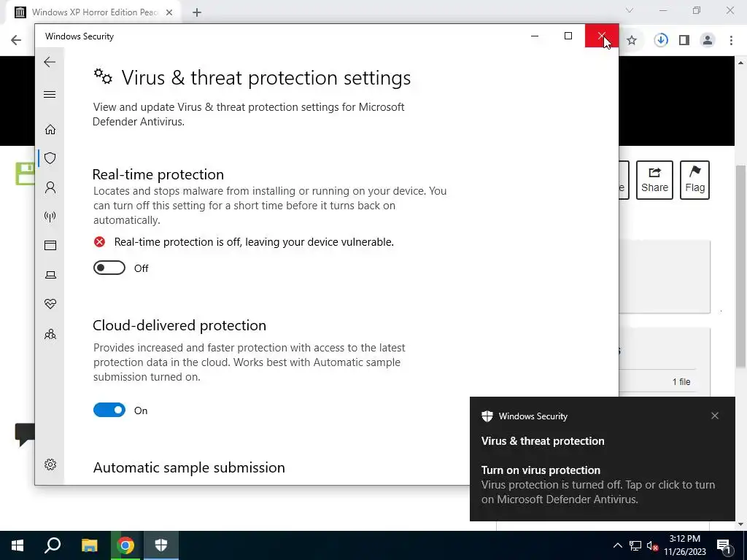This screenshot has width=747, height=560.
Task: Open Family options icon
Action: coord(50,334)
